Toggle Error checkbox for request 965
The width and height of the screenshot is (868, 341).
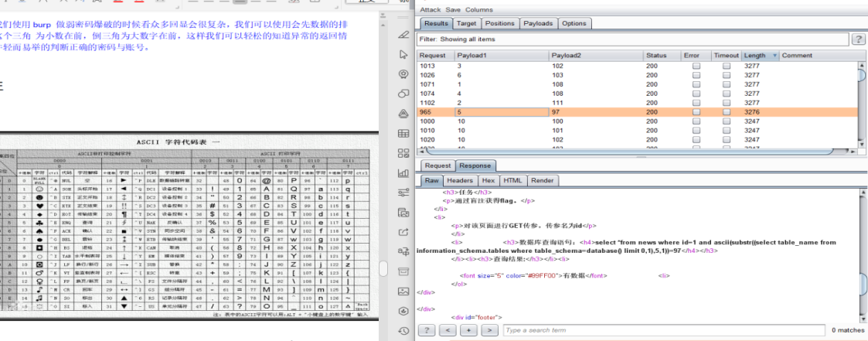696,112
